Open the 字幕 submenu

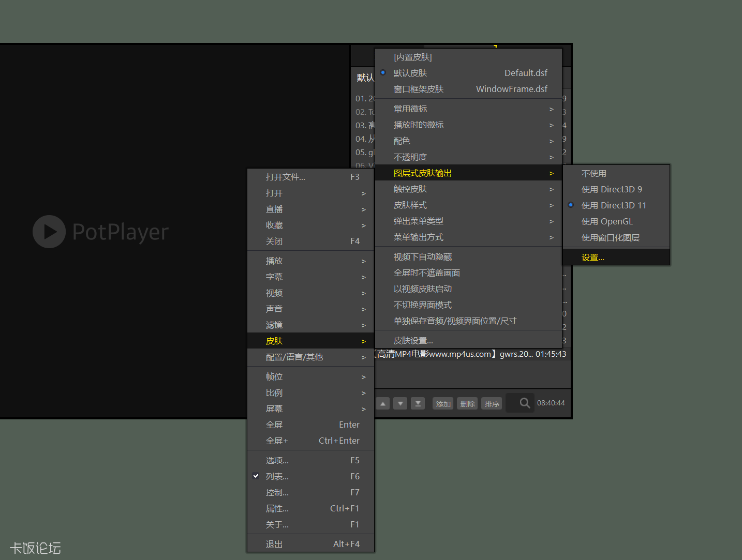310,277
